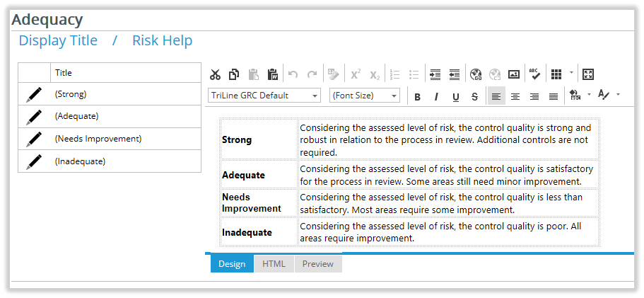Screen dimensions: 644x298
Task: Edit the (Adequate) row pencil
Action: click(34, 117)
